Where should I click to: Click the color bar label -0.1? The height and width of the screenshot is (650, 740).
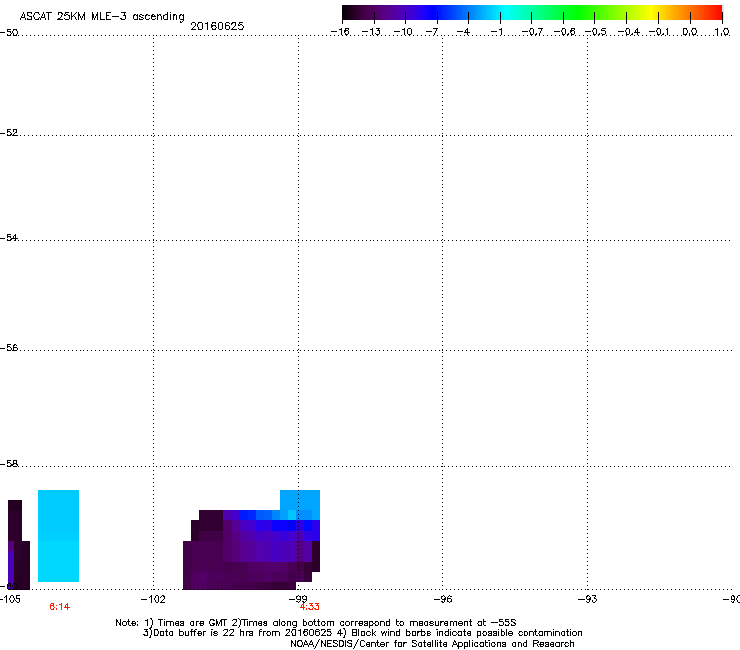(660, 32)
